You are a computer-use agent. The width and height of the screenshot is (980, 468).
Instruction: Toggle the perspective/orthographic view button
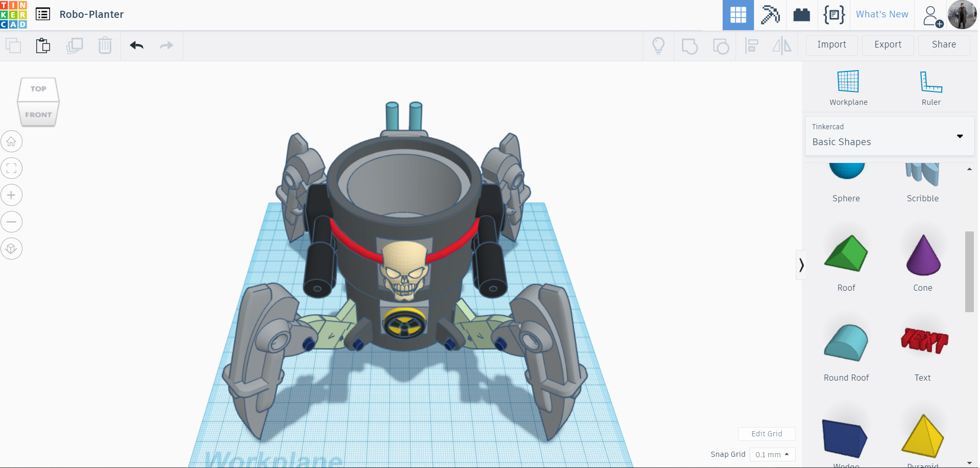(11, 249)
